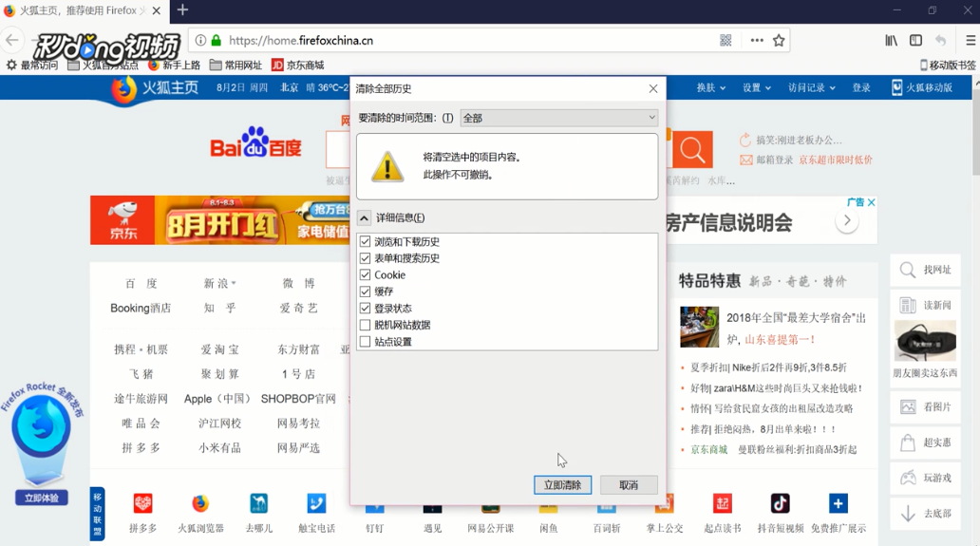
Task: Toggle the sidebar panel icon
Action: pyautogui.click(x=915, y=41)
